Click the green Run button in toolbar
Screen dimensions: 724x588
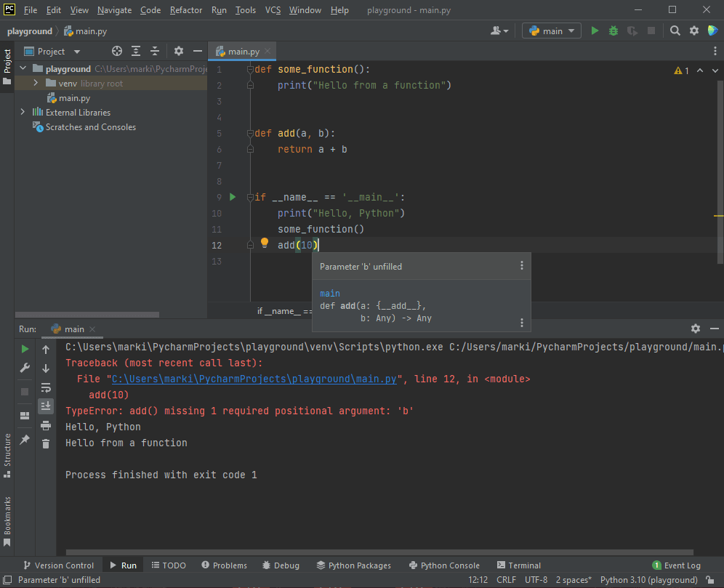(x=595, y=31)
